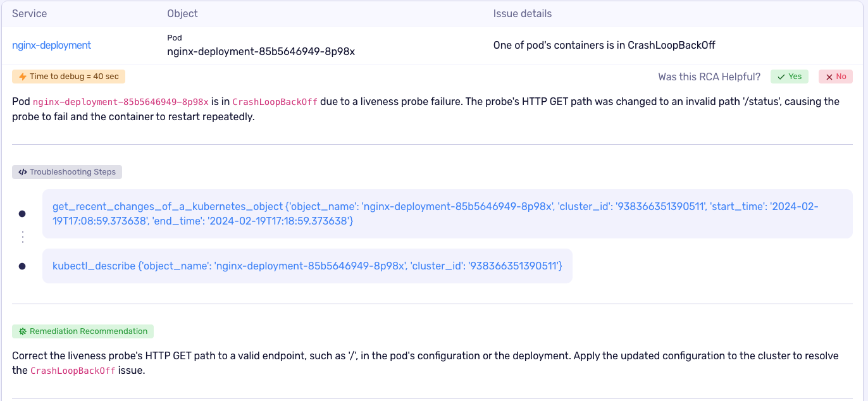The height and width of the screenshot is (401, 868).
Task: Click the Troubleshooting Steps label
Action: coord(73,172)
